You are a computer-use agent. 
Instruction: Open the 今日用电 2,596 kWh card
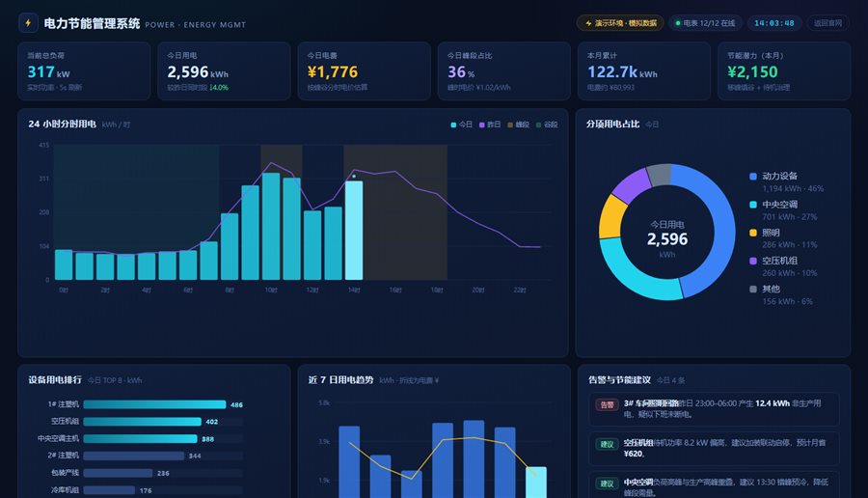(224, 70)
